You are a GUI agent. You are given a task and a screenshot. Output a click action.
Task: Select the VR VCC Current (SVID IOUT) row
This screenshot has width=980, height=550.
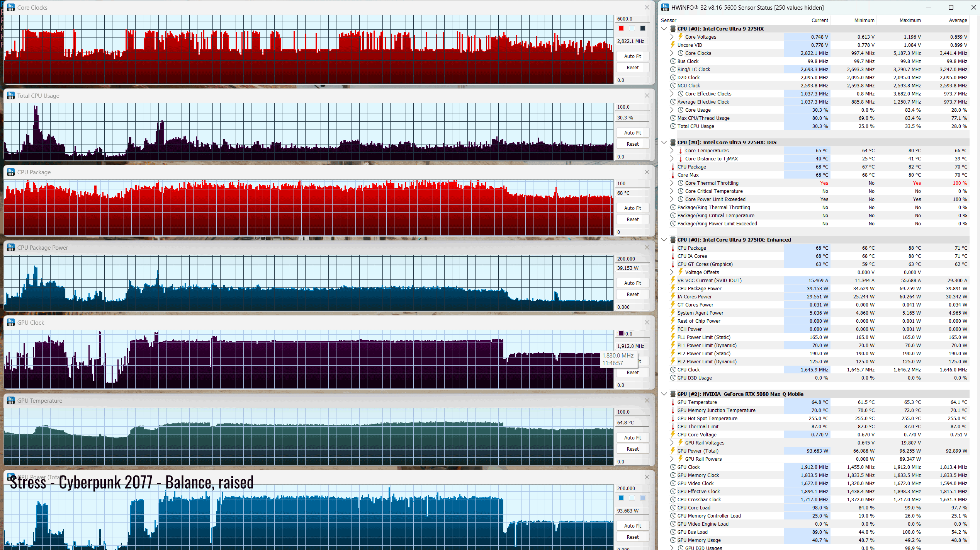click(x=815, y=280)
